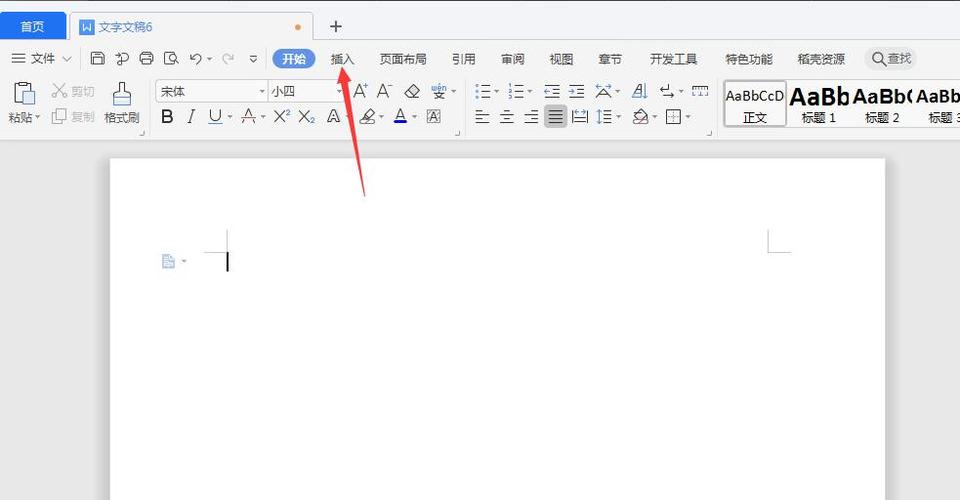Click the Increase Indent icon
This screenshot has height=500, width=960.
(x=577, y=91)
